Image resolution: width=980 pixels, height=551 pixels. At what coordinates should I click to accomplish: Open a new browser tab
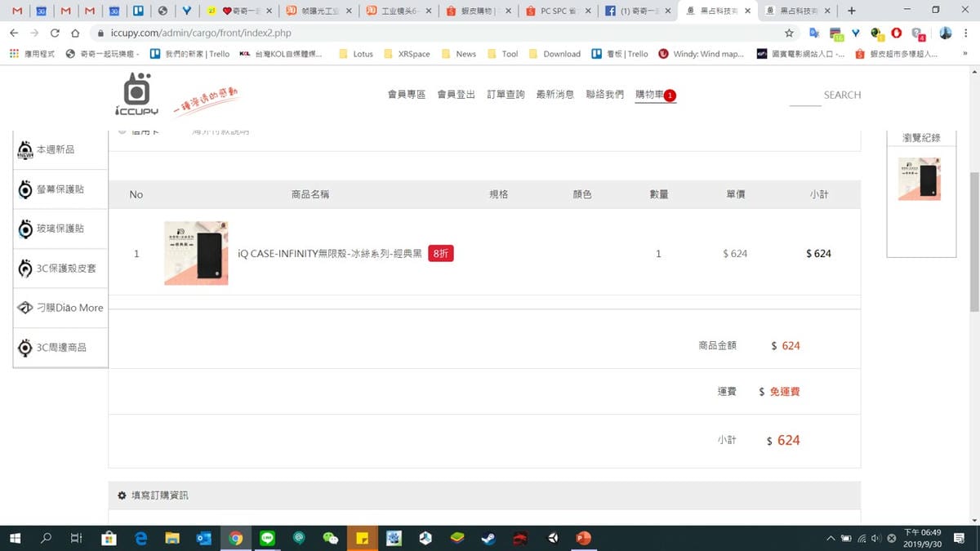coord(852,11)
